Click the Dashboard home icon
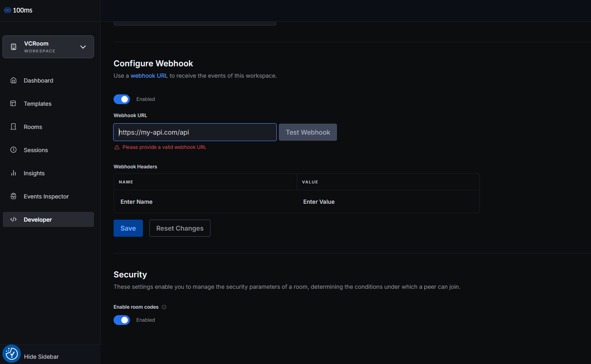The height and width of the screenshot is (364, 591). tap(13, 81)
